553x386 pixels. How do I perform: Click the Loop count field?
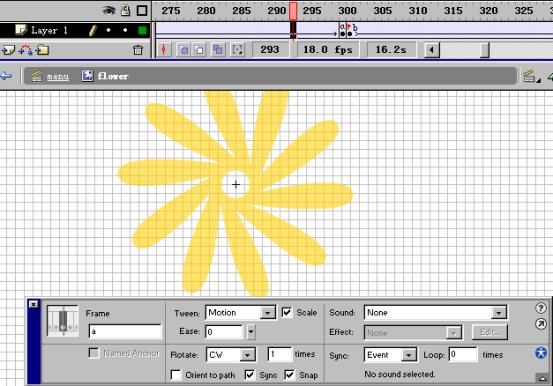click(463, 354)
